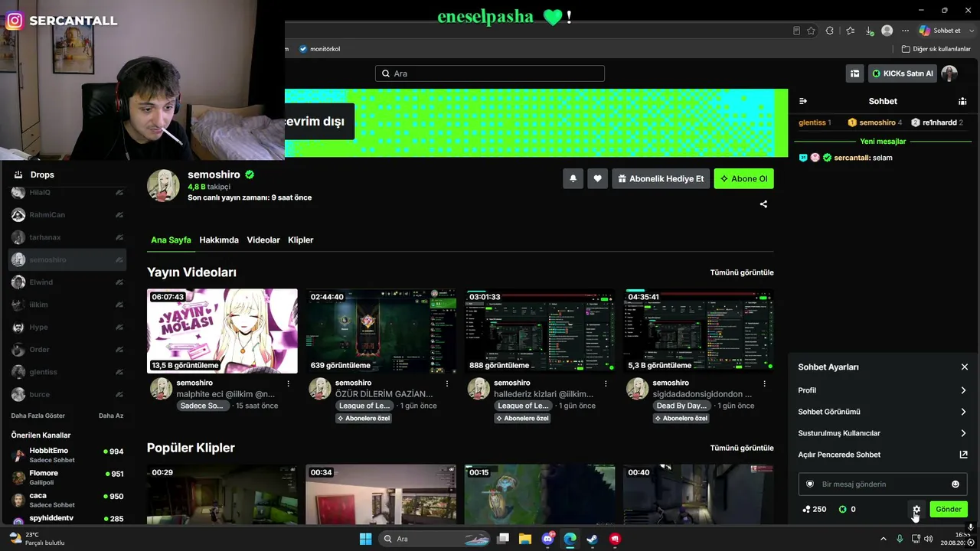980x551 pixels.
Task: Open caca recommended channel
Action: pyautogui.click(x=67, y=500)
